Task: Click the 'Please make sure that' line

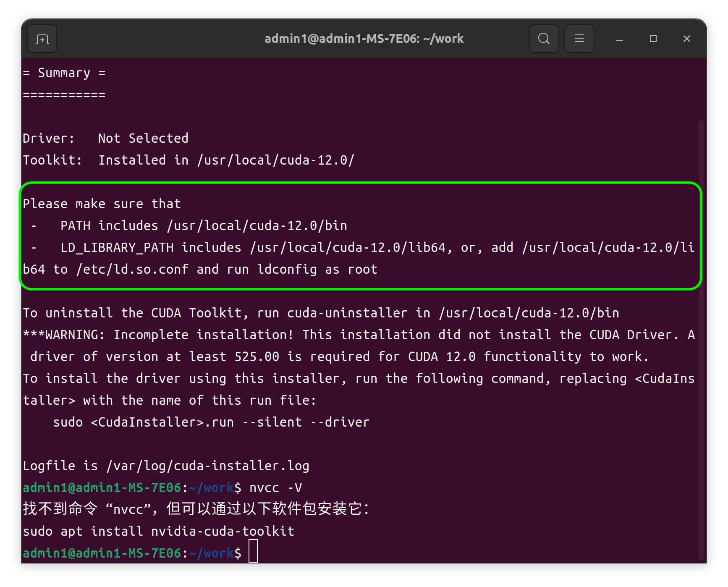Action: [x=102, y=204]
